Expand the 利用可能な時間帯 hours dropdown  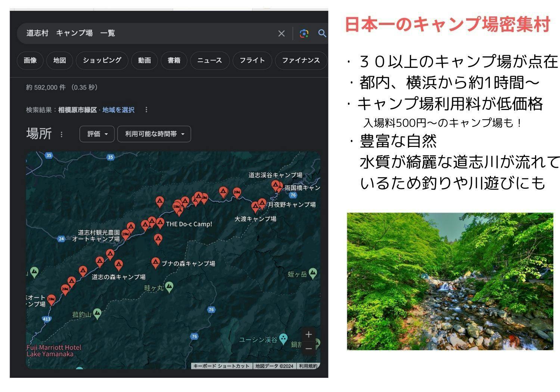[x=154, y=134]
